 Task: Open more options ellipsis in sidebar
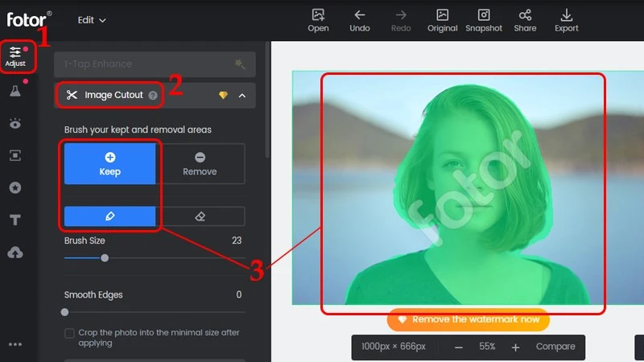[15, 345]
